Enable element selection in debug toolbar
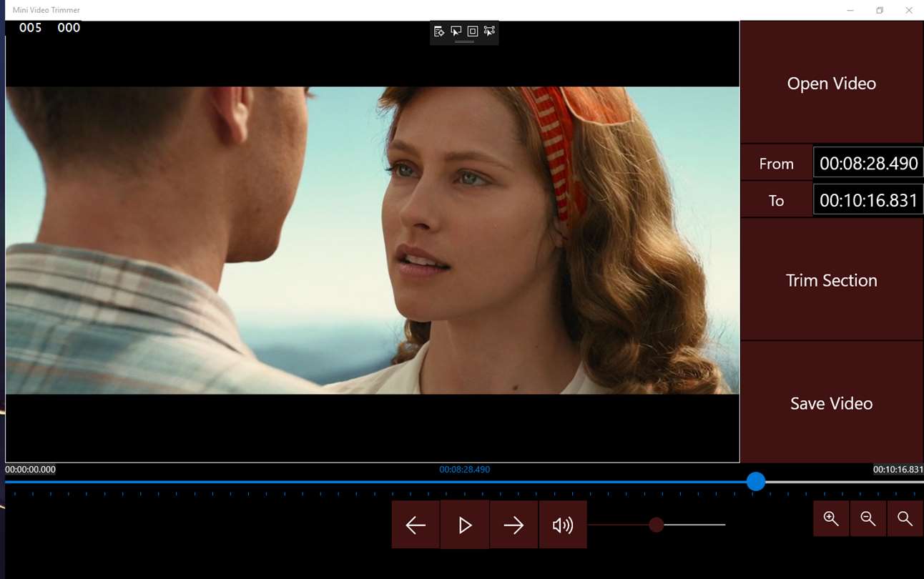924x579 pixels. click(456, 31)
